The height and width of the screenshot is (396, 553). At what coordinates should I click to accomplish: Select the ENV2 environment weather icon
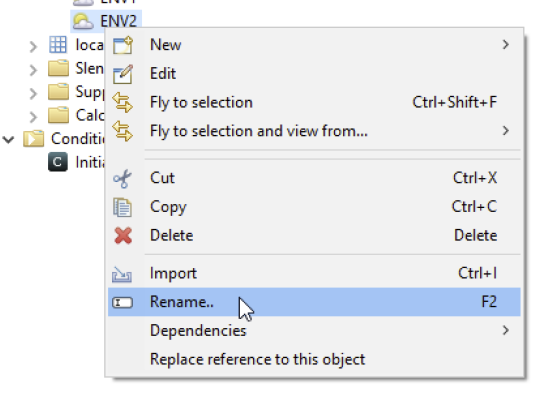click(x=83, y=21)
